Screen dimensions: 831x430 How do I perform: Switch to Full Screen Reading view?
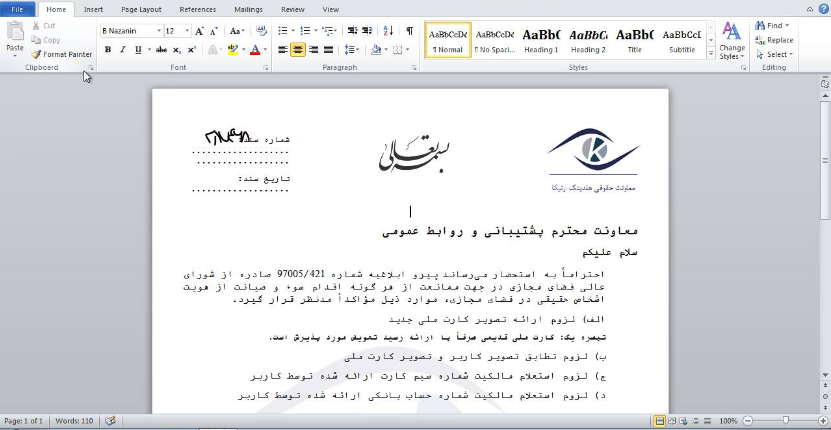point(670,421)
